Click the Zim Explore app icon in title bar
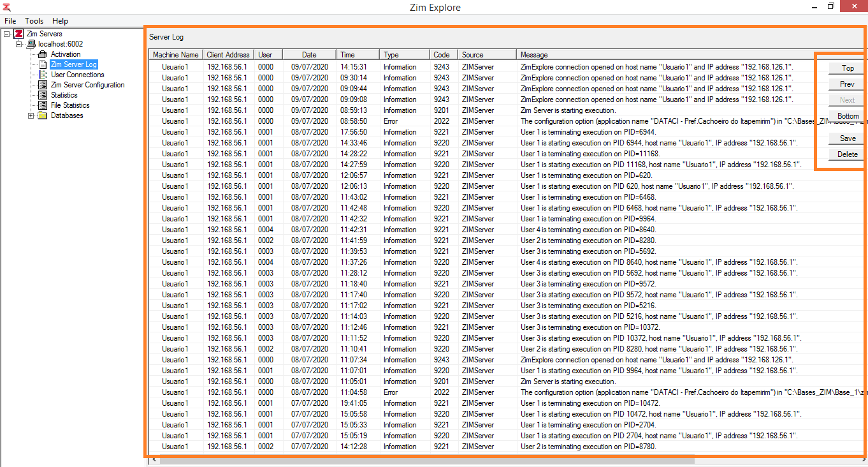 point(7,8)
